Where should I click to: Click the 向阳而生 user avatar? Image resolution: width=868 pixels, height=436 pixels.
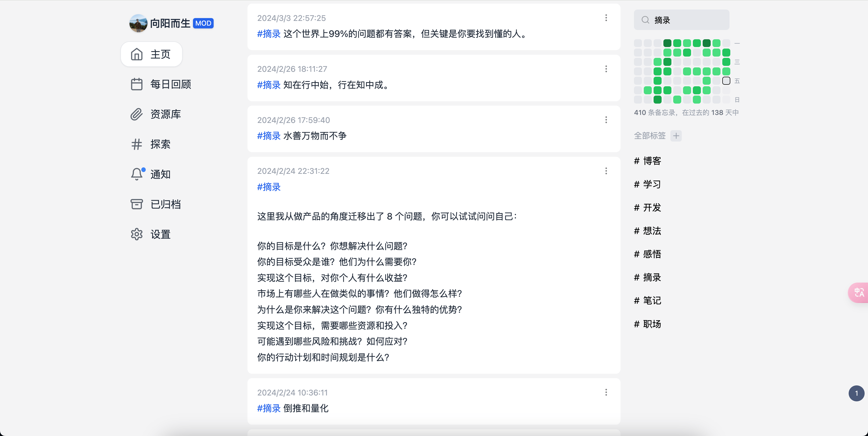click(138, 23)
